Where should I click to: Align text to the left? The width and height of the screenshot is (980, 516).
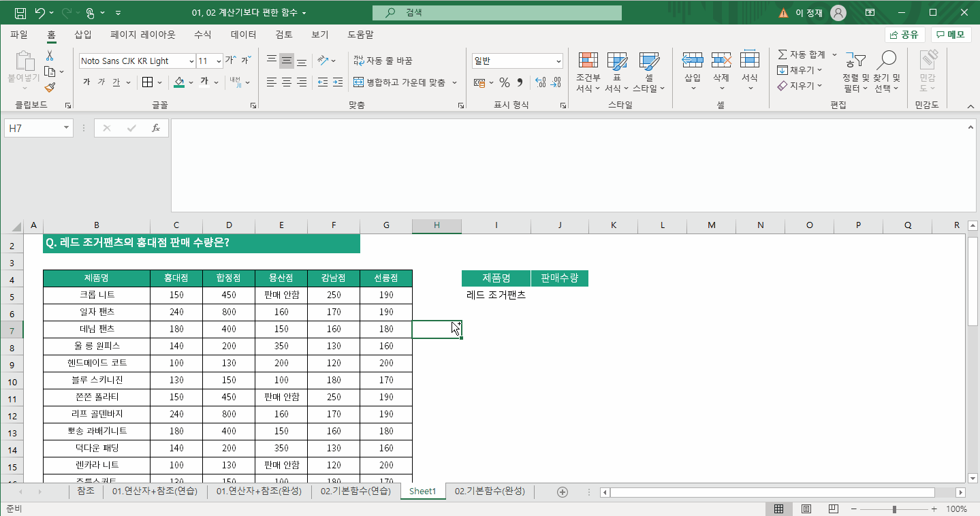272,82
